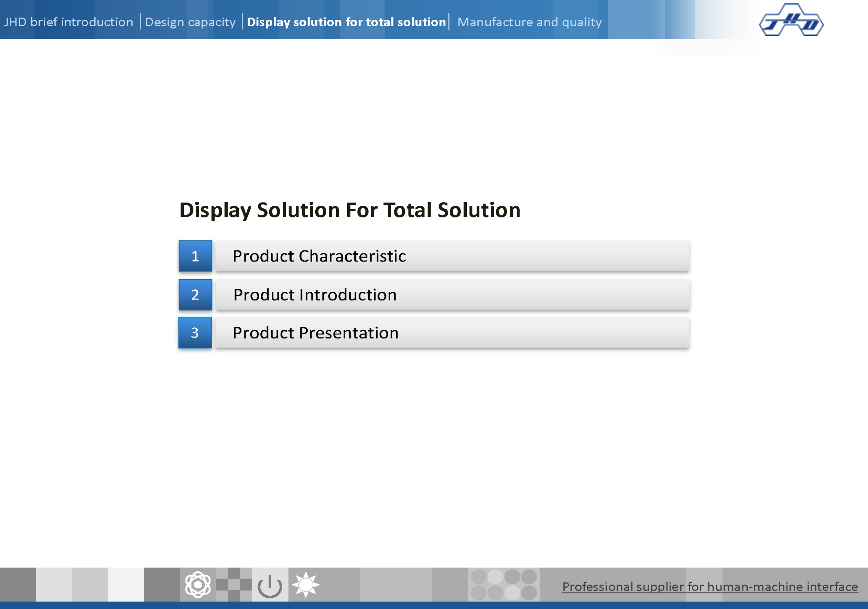Click the blue number 3 box
The image size is (868, 609).
(x=195, y=333)
